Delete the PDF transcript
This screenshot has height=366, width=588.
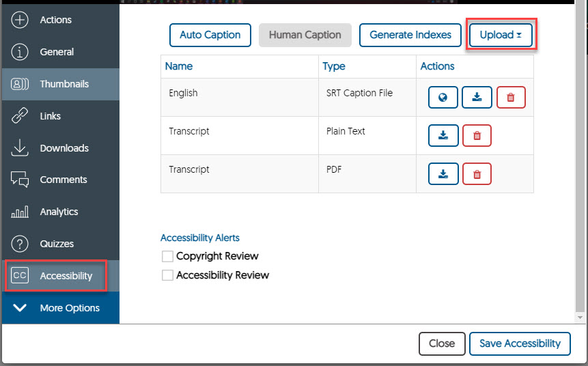click(x=477, y=174)
